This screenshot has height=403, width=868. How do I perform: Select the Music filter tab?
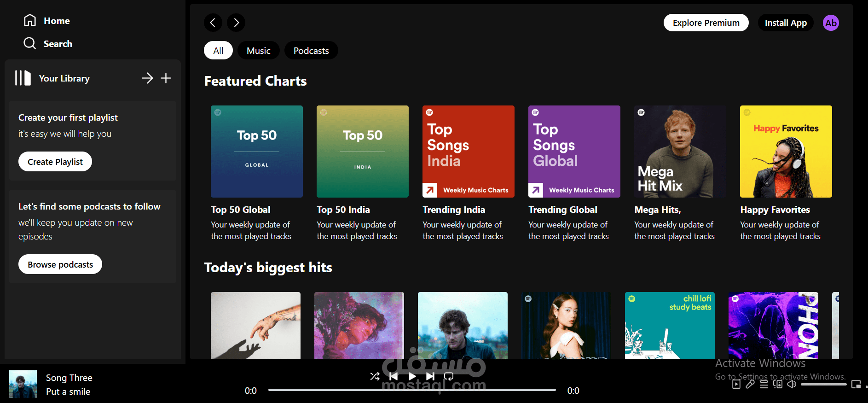click(x=259, y=50)
